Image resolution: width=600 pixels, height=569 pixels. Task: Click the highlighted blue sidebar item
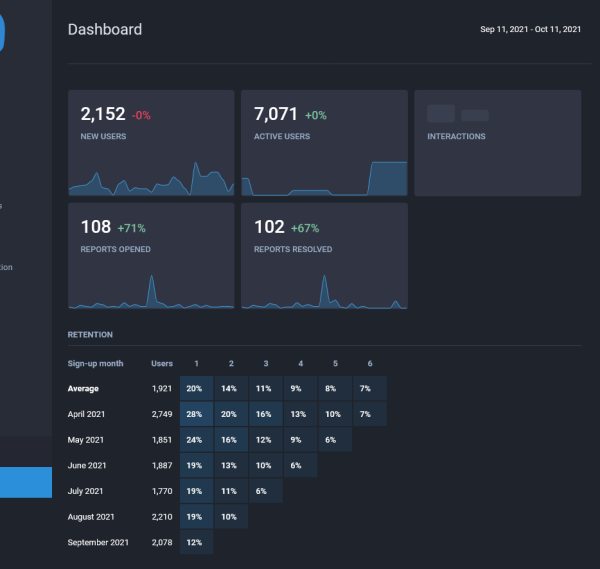pos(26,482)
